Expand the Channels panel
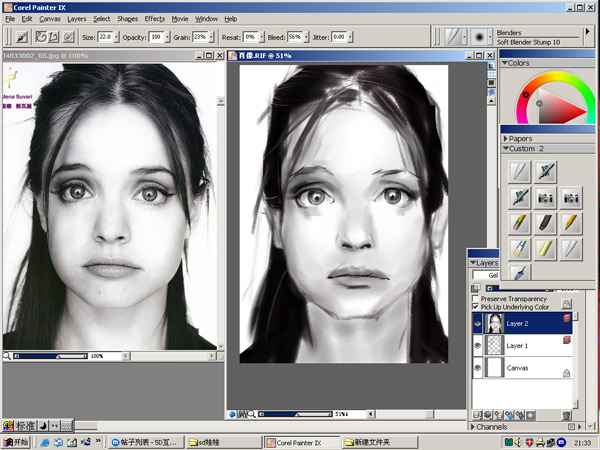The image size is (600, 450). (x=473, y=426)
